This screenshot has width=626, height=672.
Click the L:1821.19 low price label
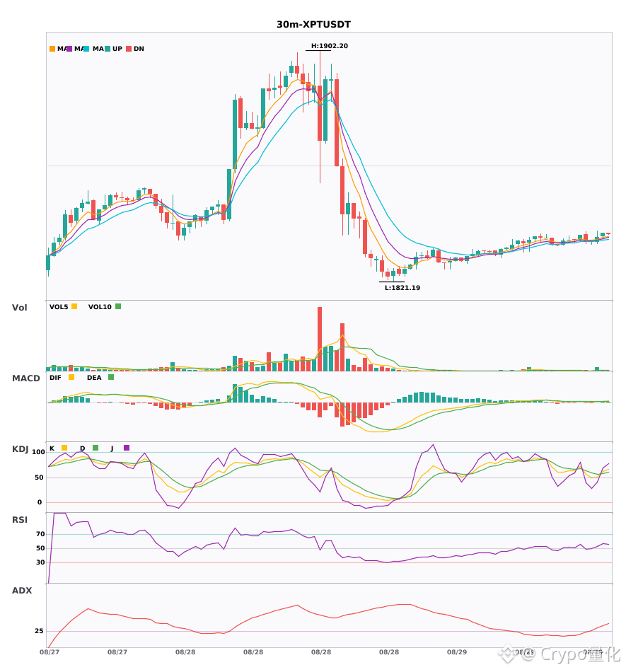pos(402,288)
